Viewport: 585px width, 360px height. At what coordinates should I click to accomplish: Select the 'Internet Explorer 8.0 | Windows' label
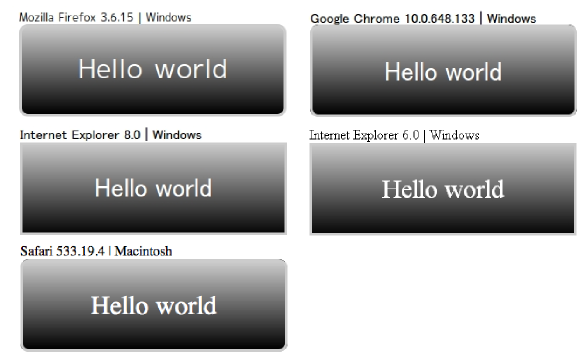pyautogui.click(x=111, y=135)
